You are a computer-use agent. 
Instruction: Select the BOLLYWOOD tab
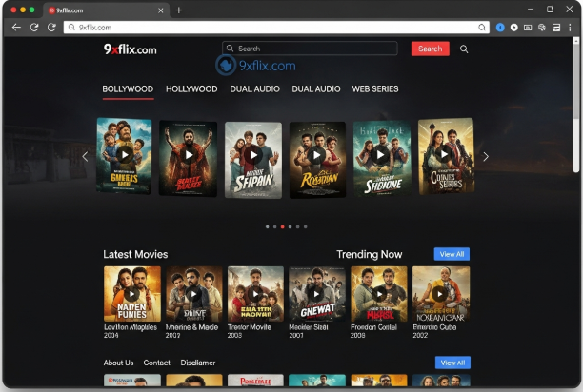tap(128, 89)
